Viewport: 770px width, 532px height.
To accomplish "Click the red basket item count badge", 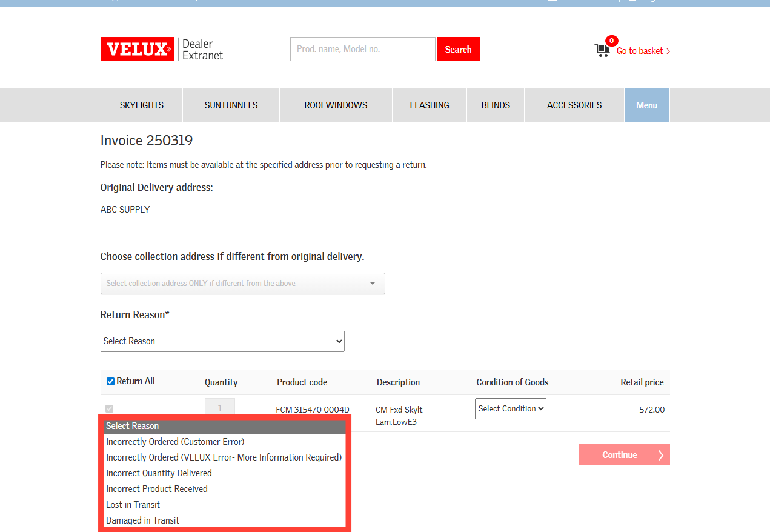I will point(611,41).
